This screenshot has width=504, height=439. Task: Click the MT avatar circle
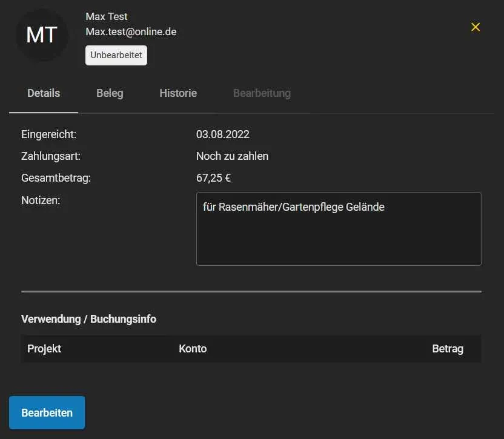pyautogui.click(x=42, y=35)
